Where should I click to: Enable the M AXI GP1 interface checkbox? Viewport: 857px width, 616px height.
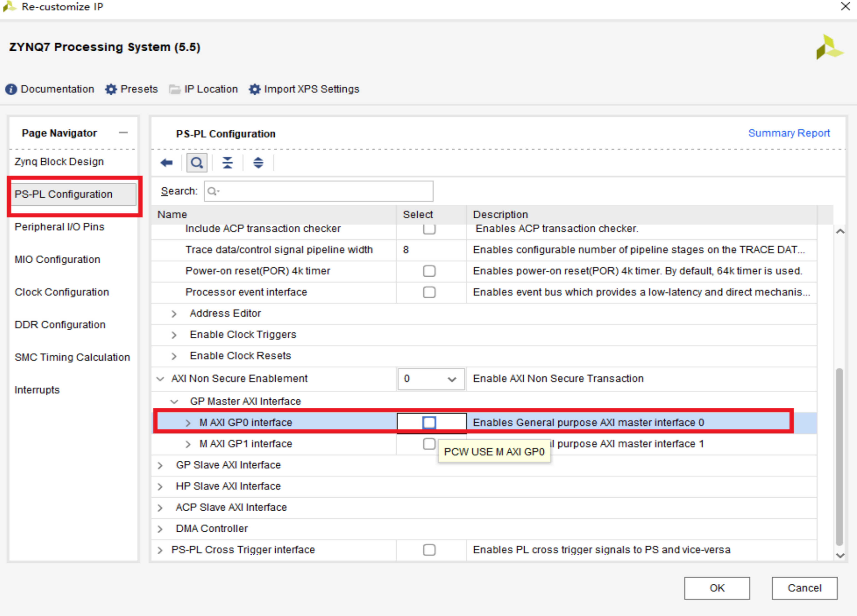[x=429, y=443]
